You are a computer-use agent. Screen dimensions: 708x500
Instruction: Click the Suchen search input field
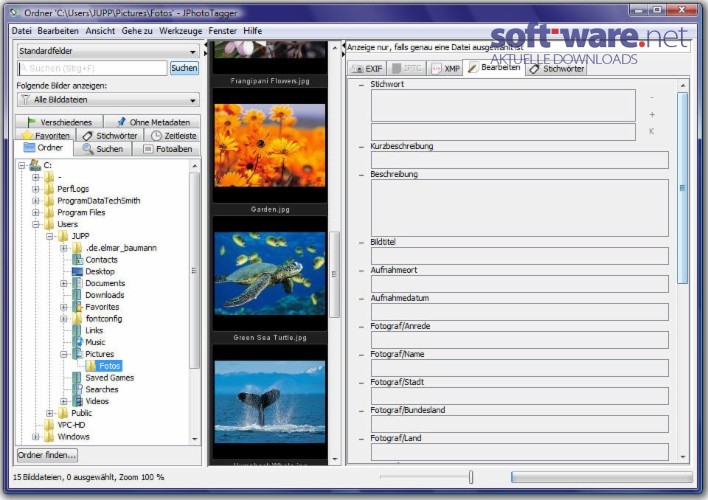pyautogui.click(x=93, y=68)
